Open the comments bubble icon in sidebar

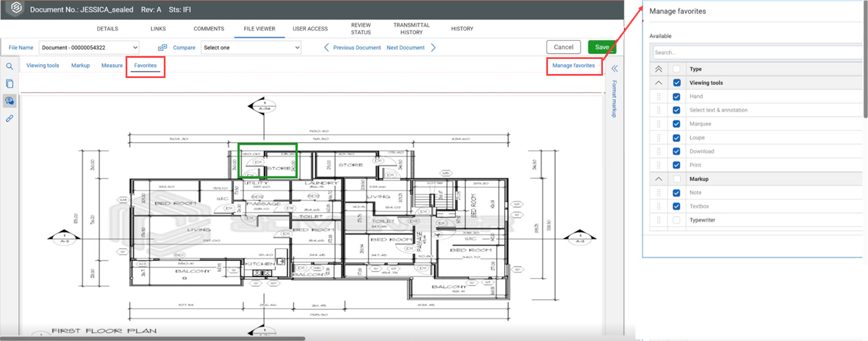9,101
